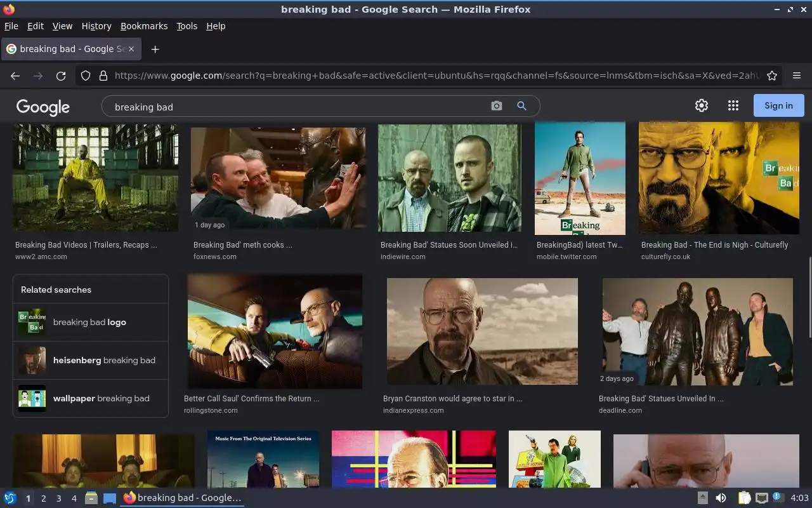Viewport: 812px width, 508px height.
Task: Open the '1 day ago' statue image
Action: (278, 178)
